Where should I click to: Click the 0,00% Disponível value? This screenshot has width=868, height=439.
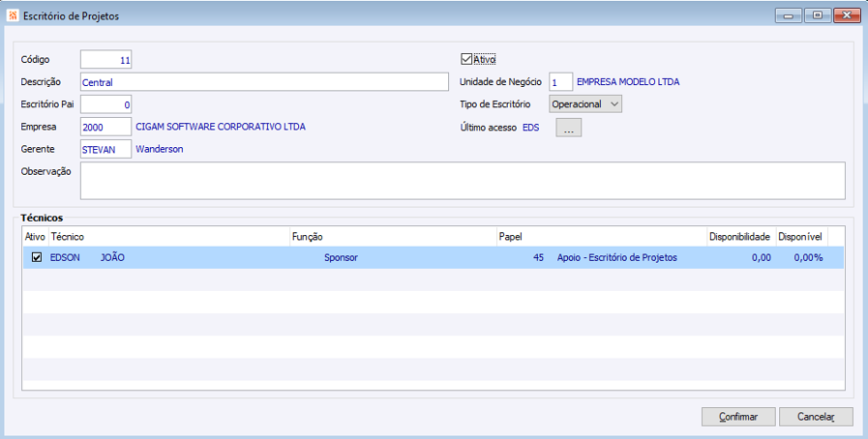(x=808, y=257)
